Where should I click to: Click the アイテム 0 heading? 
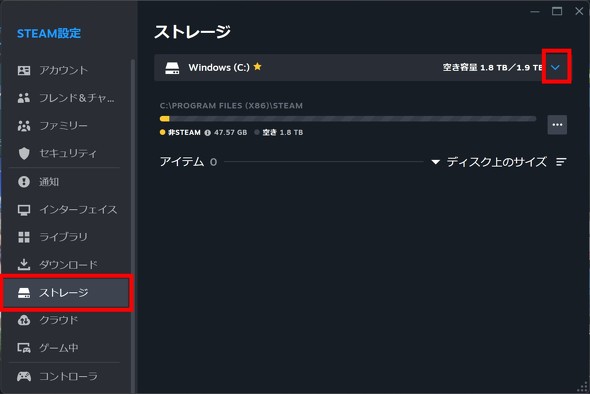(x=188, y=162)
